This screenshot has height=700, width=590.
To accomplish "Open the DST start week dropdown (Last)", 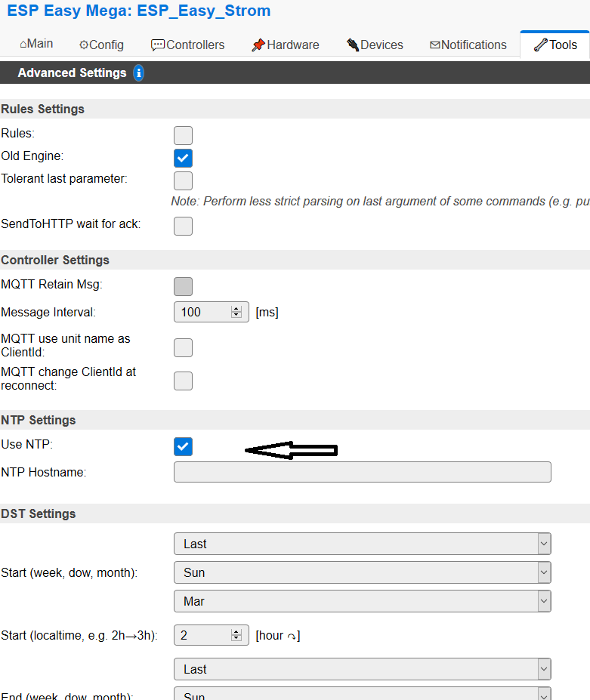I will coord(362,544).
